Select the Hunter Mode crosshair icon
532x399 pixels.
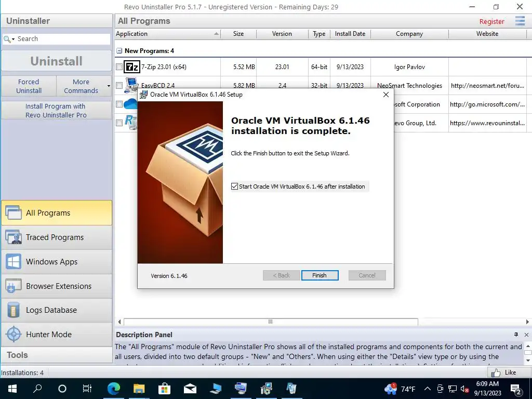(x=14, y=334)
